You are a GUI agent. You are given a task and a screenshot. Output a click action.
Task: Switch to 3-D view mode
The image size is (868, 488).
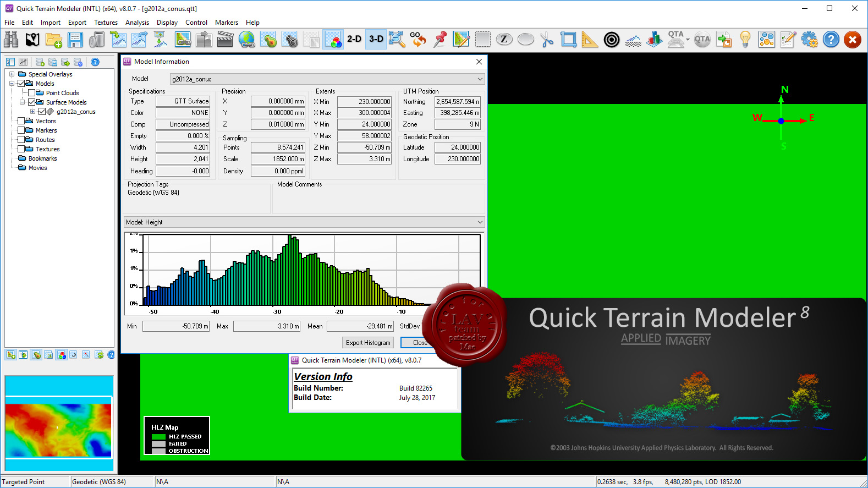pyautogui.click(x=376, y=39)
